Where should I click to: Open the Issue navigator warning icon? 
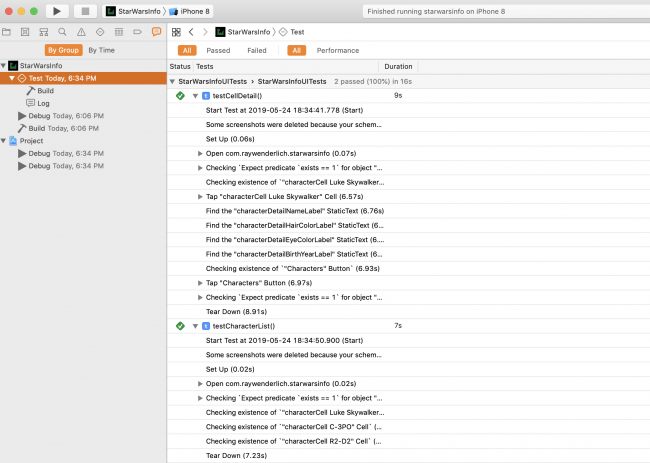(x=81, y=32)
